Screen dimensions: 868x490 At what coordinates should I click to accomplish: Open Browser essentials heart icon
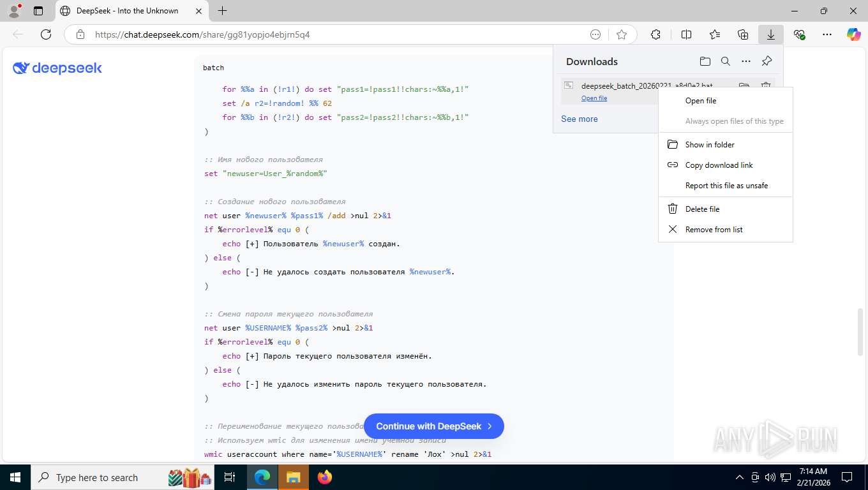(x=799, y=34)
